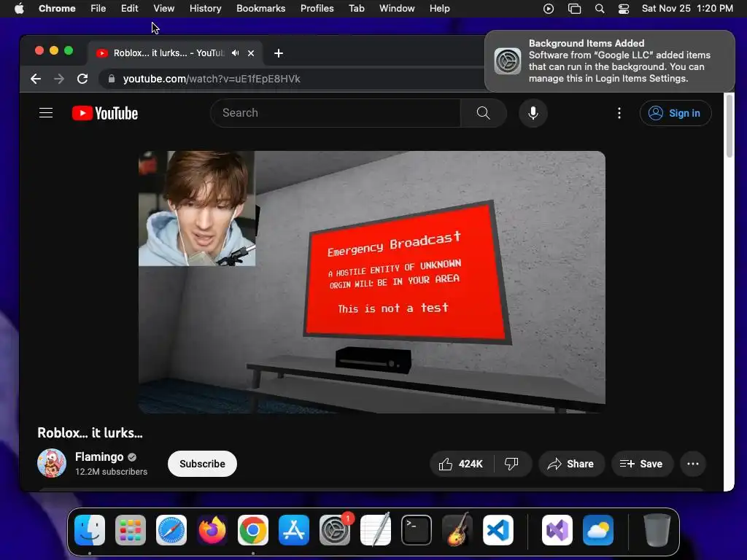Viewport: 747px width, 560px height.
Task: Open the File menu
Action: pyautogui.click(x=98, y=9)
